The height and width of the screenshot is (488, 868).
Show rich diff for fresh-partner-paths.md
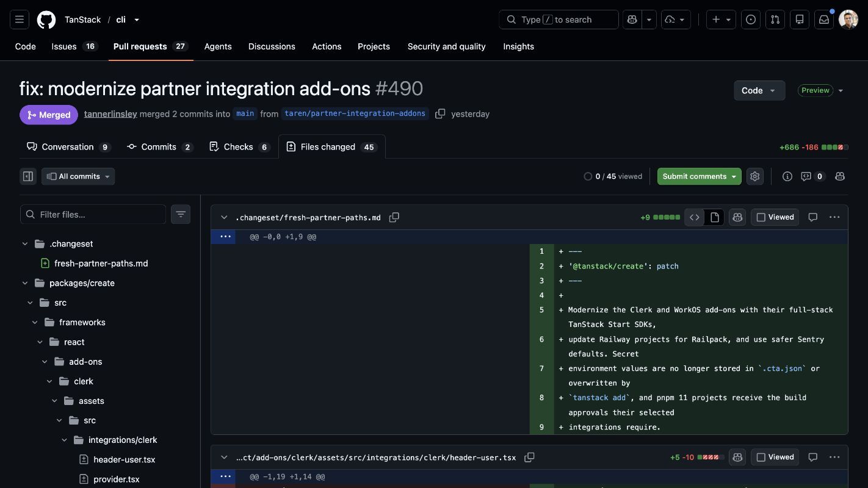point(715,217)
